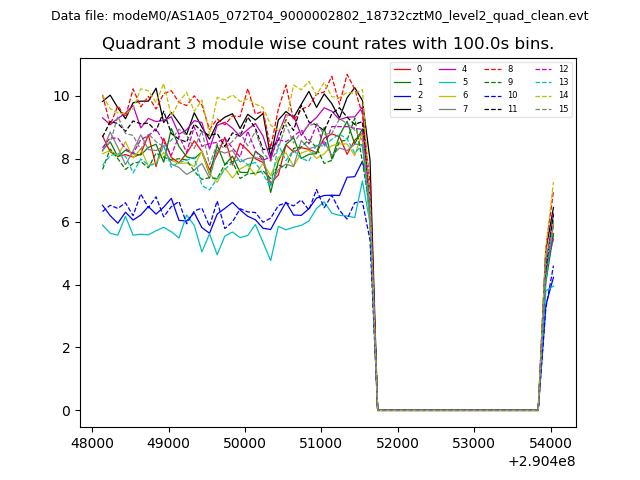This screenshot has width=640, height=480.
Task: Click the legend label number 15
Action: (563, 108)
